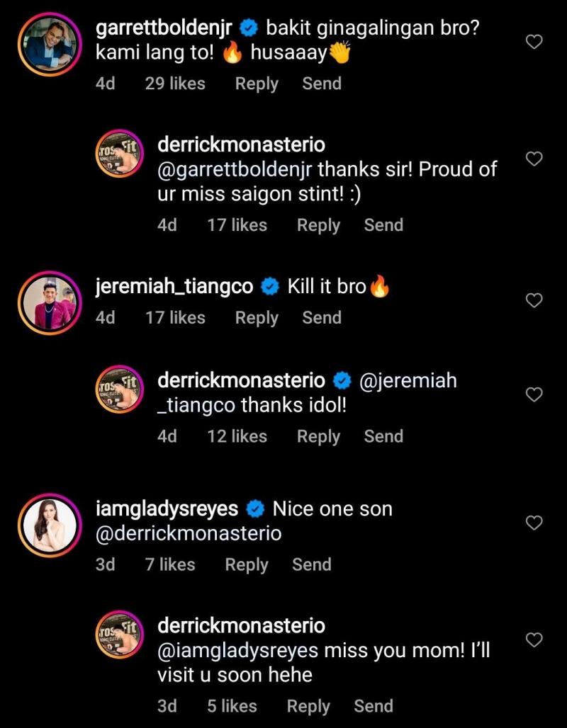Screen dimensions: 567x728
Task: Like derrickmonasterio's reply about miss saigon
Action: tap(535, 159)
